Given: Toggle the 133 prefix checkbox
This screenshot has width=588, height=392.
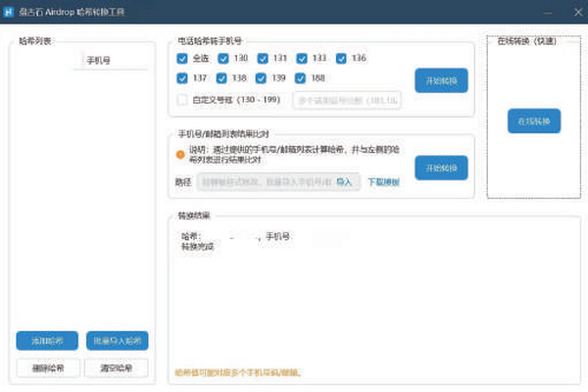Looking at the screenshot, I should pyautogui.click(x=303, y=59).
